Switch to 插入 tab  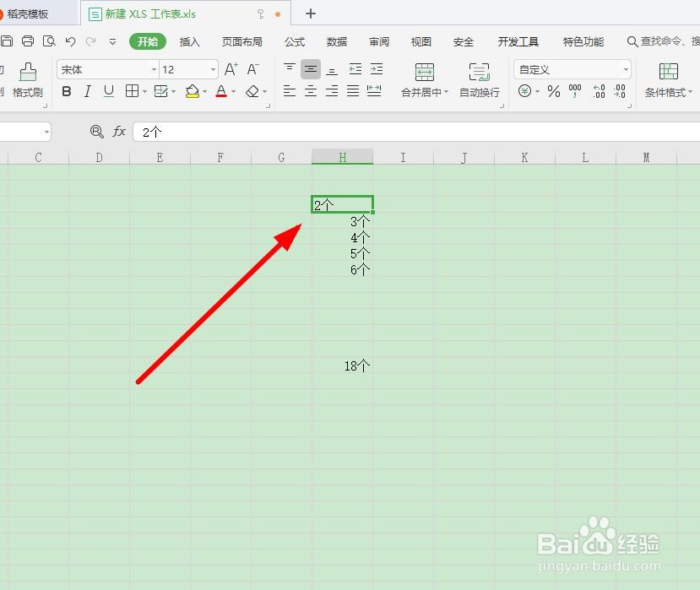click(190, 42)
